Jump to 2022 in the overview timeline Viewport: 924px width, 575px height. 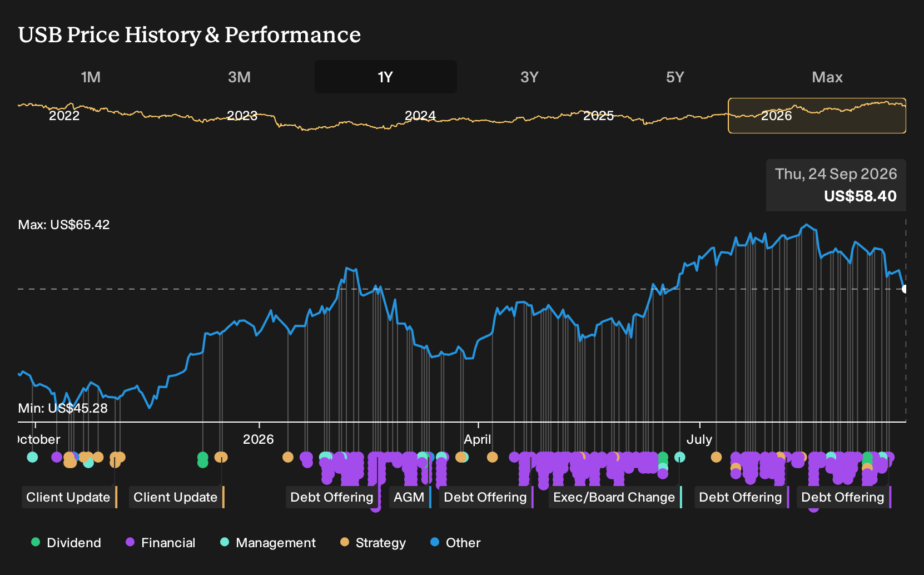[64, 116]
